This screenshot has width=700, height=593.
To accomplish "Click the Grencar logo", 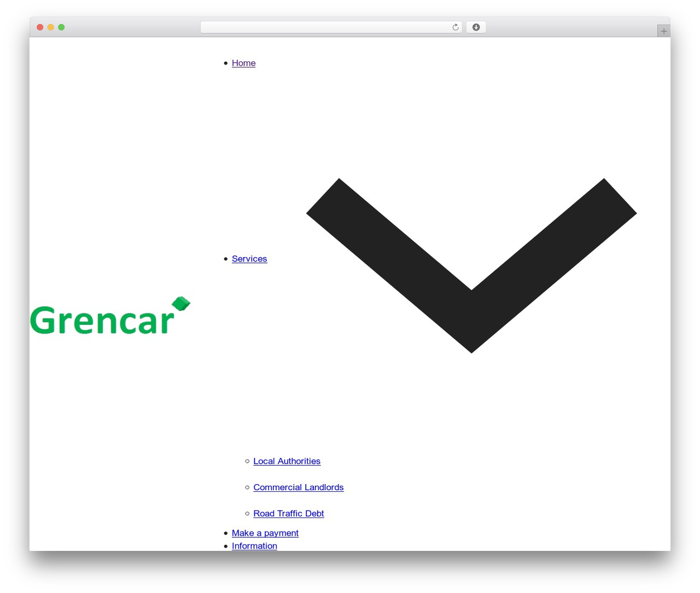I will coord(110,316).
